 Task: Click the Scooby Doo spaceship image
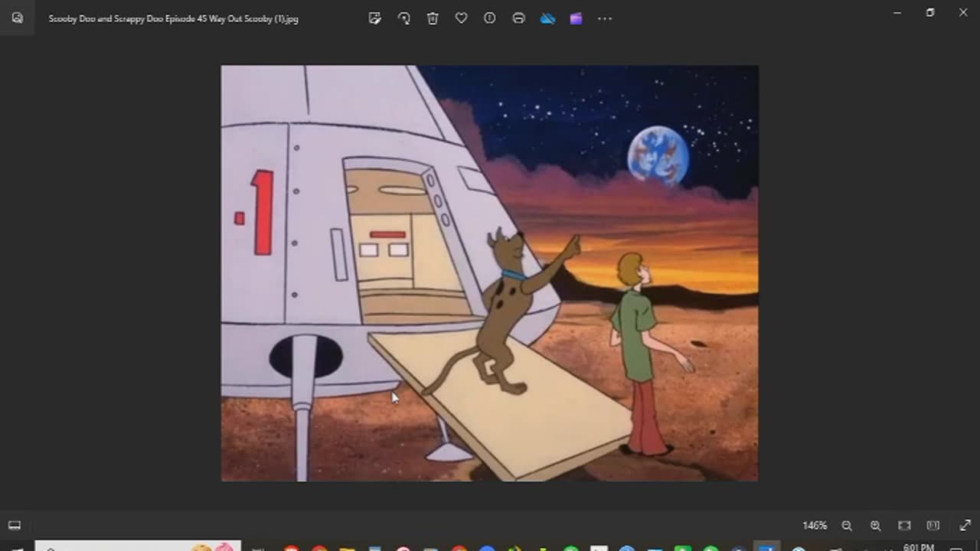490,273
